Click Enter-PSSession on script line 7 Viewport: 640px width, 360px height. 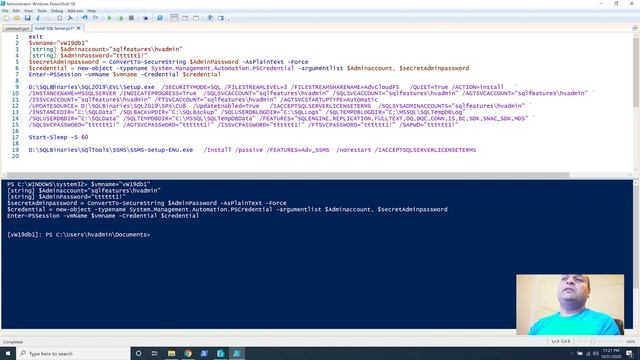point(55,74)
